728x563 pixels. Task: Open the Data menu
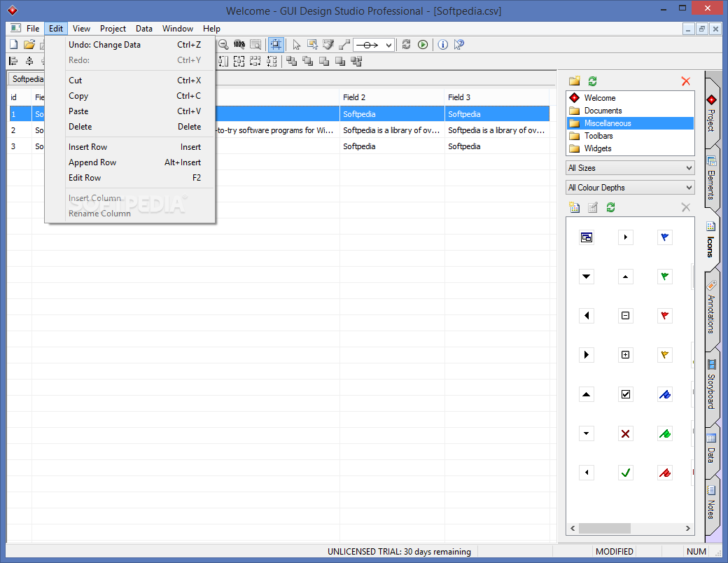(144, 28)
